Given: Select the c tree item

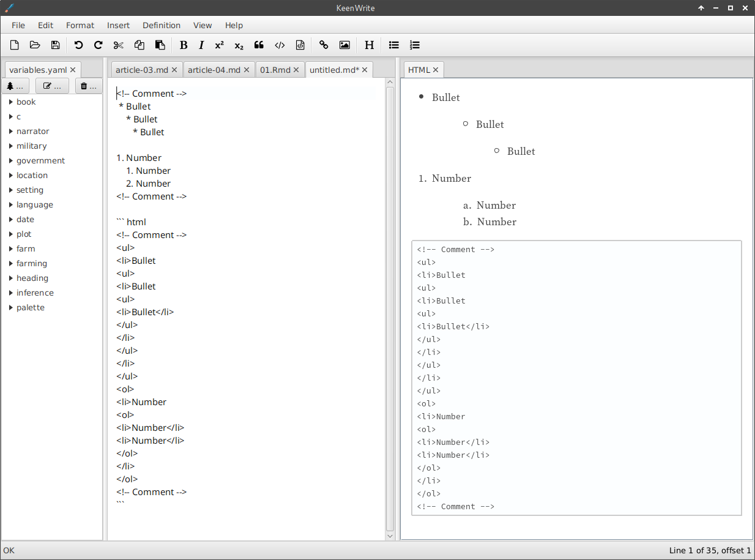Looking at the screenshot, I should [19, 116].
